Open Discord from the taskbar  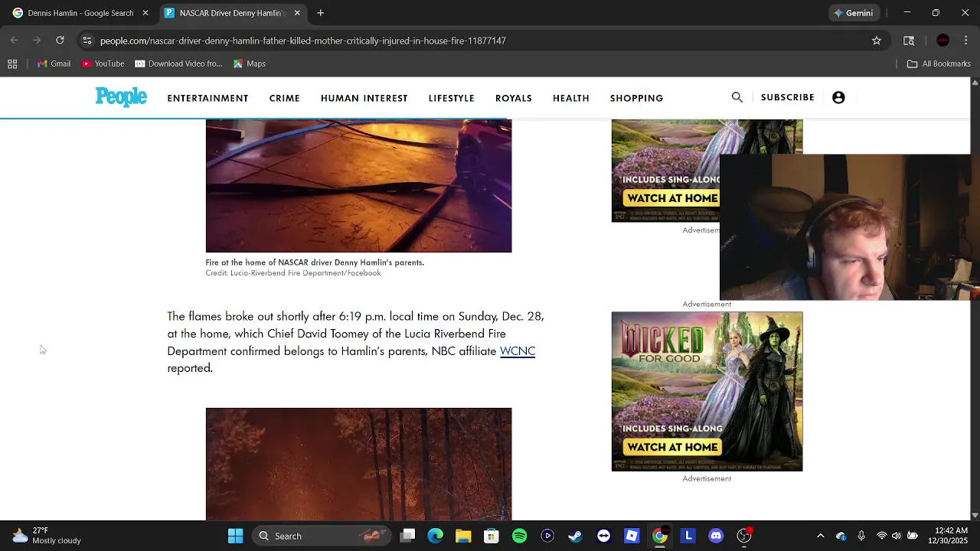tap(716, 536)
